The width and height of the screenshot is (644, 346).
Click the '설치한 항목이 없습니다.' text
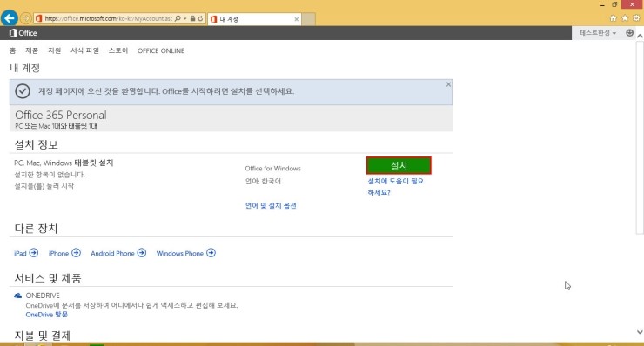[x=50, y=175]
